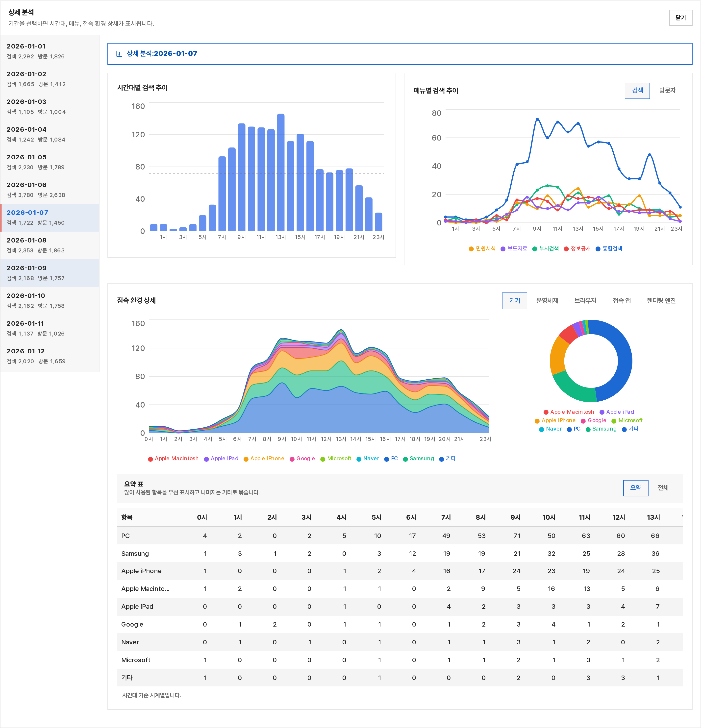Image resolution: width=701 pixels, height=728 pixels.
Task: Toggle 보도자료 series in line chart legend
Action: (514, 248)
